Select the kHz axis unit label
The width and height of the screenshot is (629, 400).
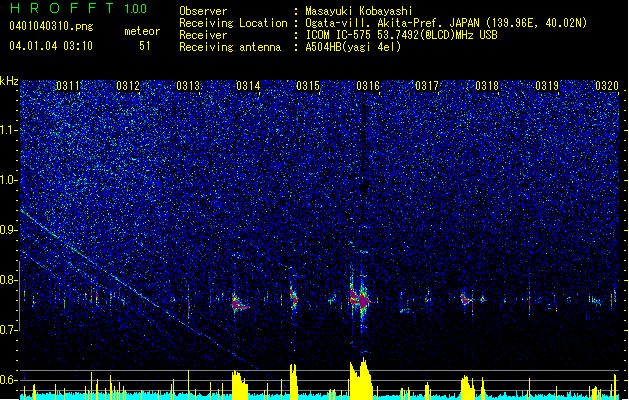[x=9, y=81]
